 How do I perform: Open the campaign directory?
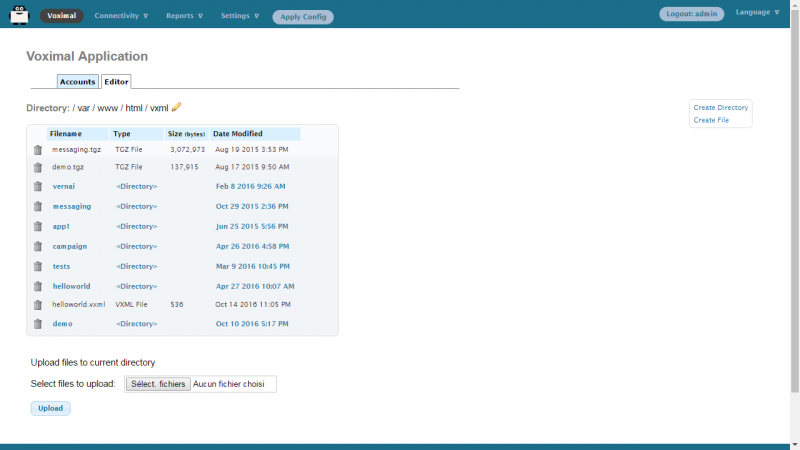tap(70, 246)
